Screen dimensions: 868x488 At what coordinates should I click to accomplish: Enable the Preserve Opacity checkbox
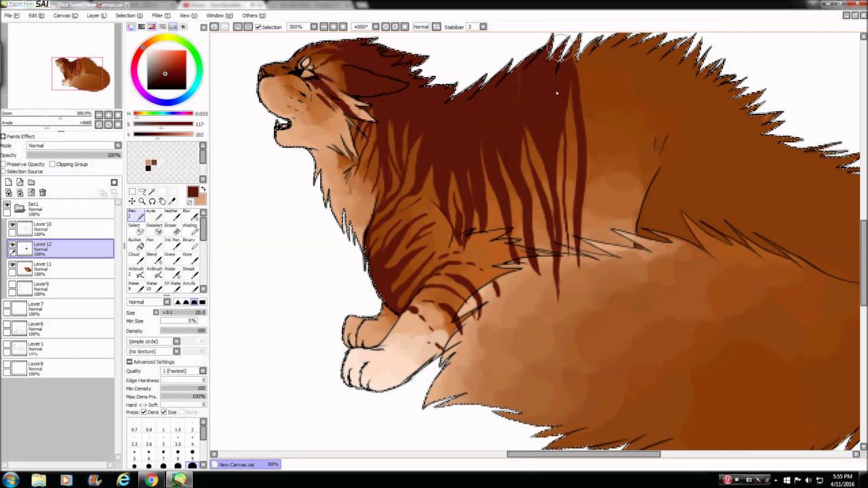(3, 164)
